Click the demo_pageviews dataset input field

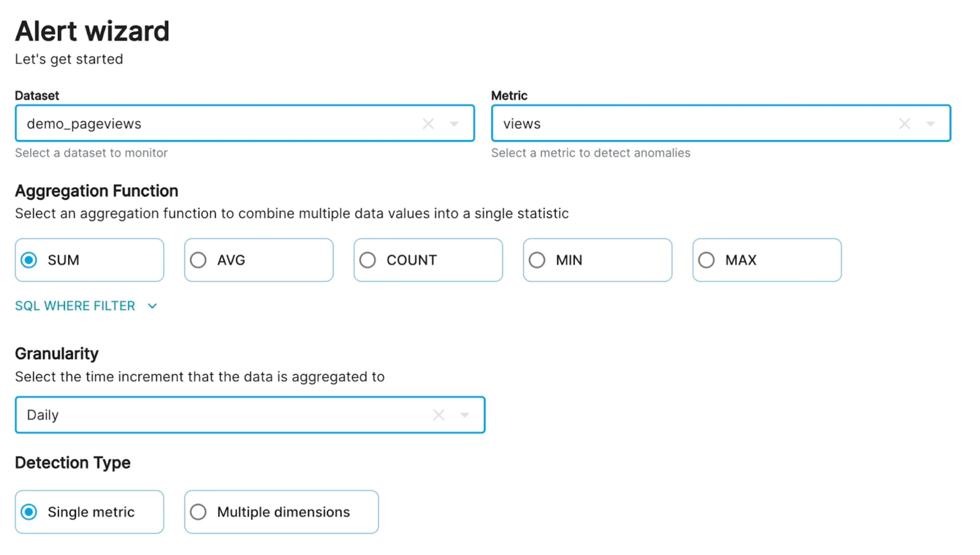point(244,123)
